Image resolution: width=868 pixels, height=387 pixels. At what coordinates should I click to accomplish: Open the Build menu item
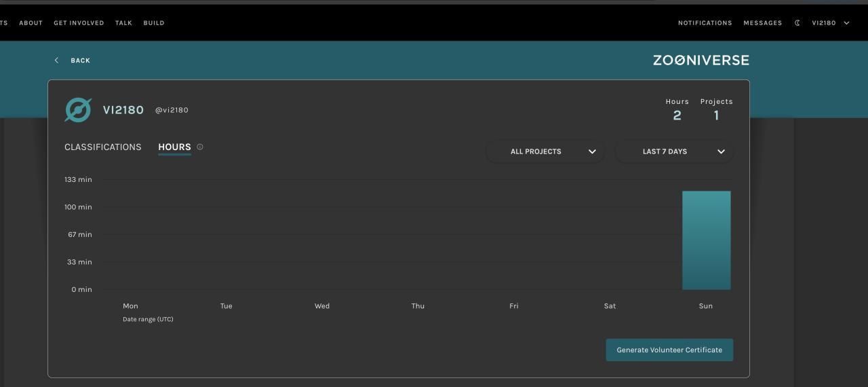click(154, 23)
